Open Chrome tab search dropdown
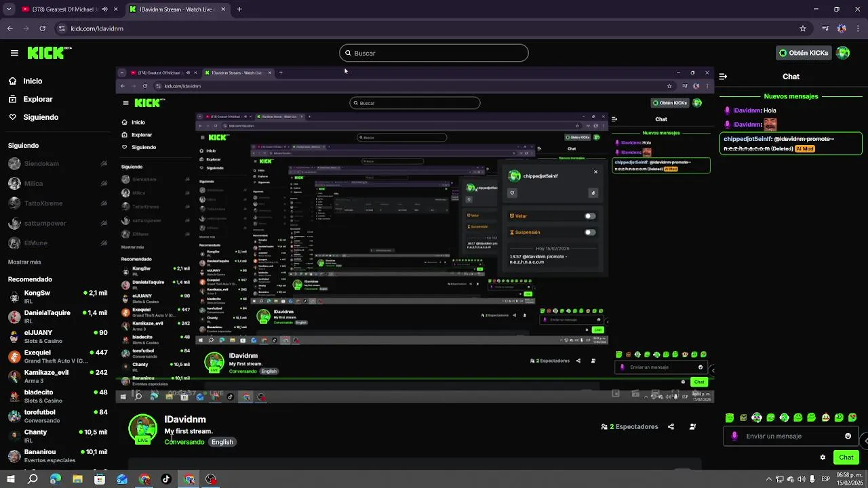 pos(9,9)
